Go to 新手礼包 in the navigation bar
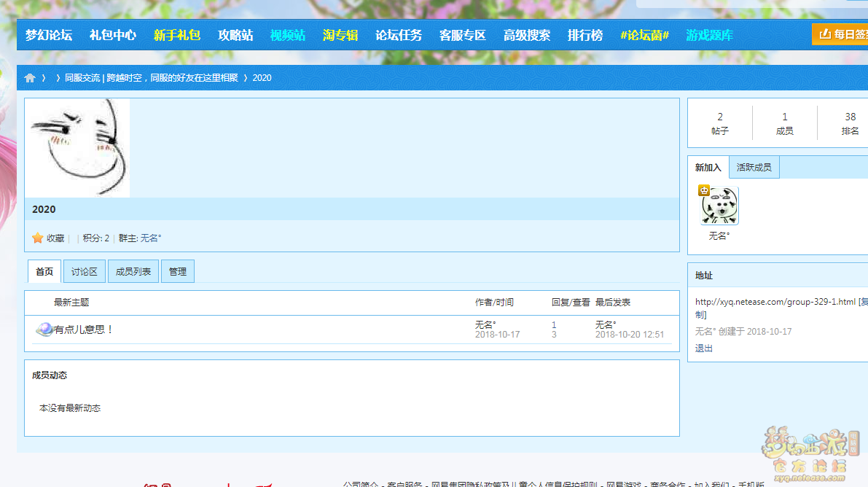This screenshot has height=487, width=868. pyautogui.click(x=177, y=36)
